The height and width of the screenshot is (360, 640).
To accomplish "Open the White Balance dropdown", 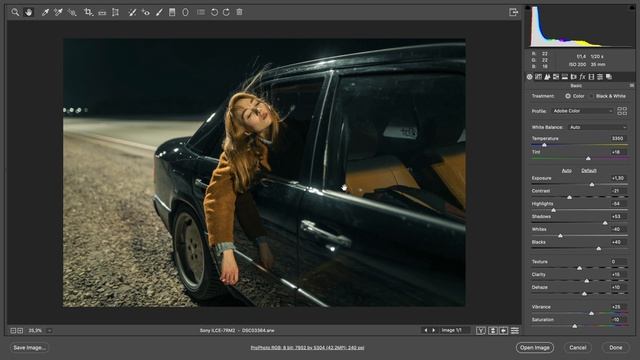I will tap(598, 127).
